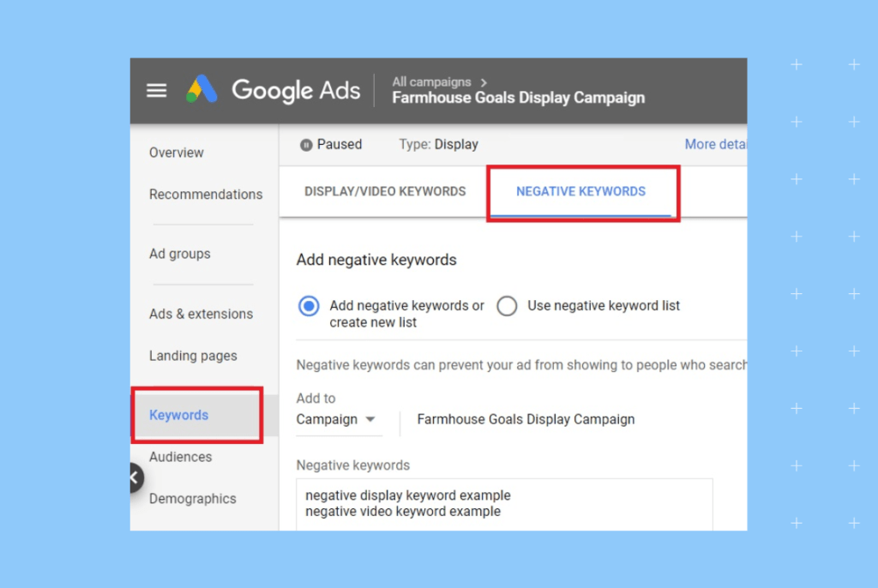Viewport: 878px width, 588px height.
Task: Click the More details link
Action: pyautogui.click(x=716, y=144)
